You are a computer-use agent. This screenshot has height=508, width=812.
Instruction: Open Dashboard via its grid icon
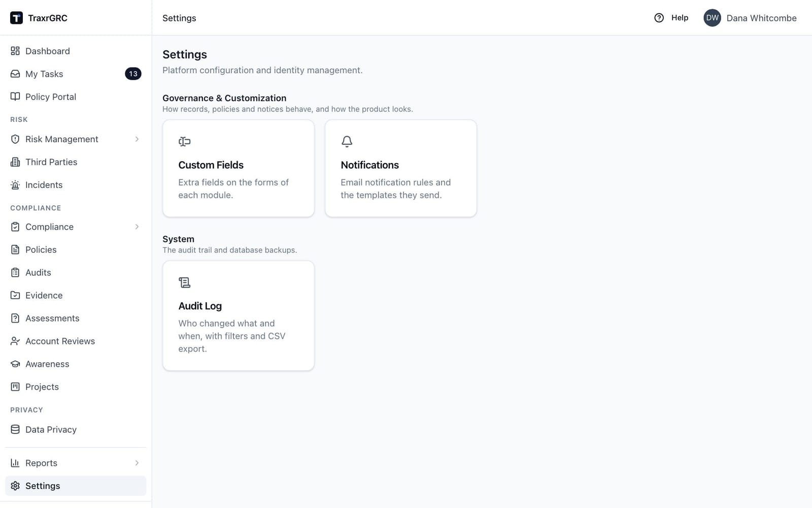15,51
